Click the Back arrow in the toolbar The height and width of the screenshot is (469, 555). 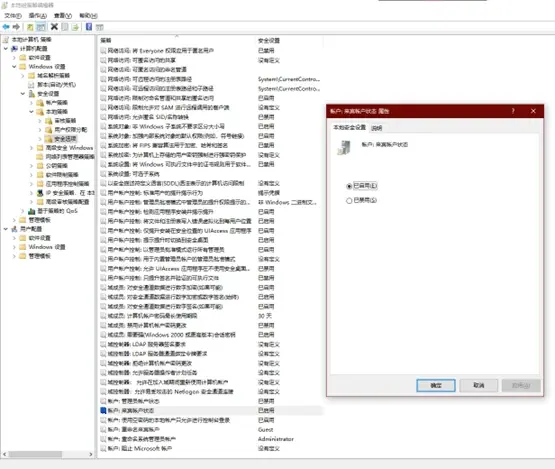(6, 27)
